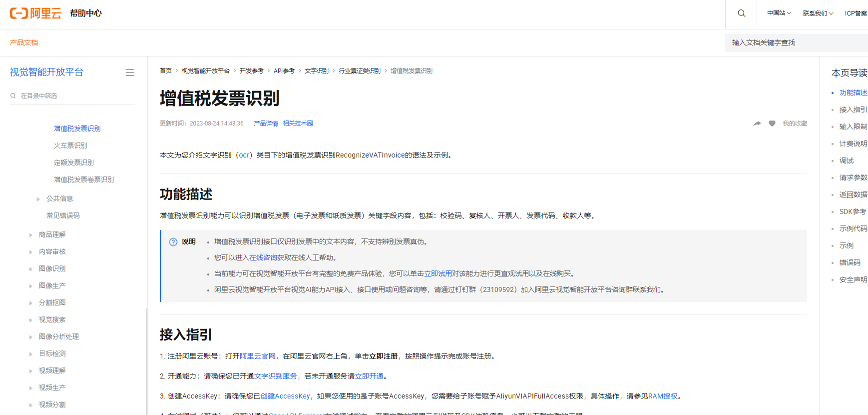Select 常见错误码 in sidebar

[63, 216]
